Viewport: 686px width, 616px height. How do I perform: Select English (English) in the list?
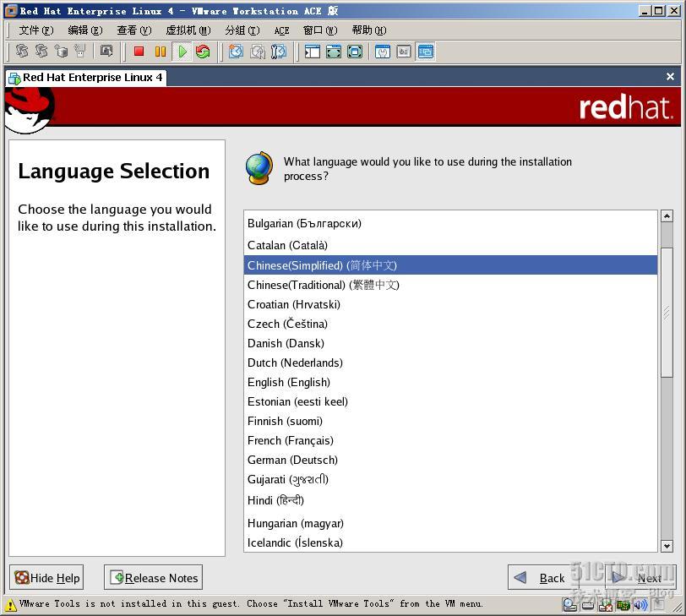[450, 382]
